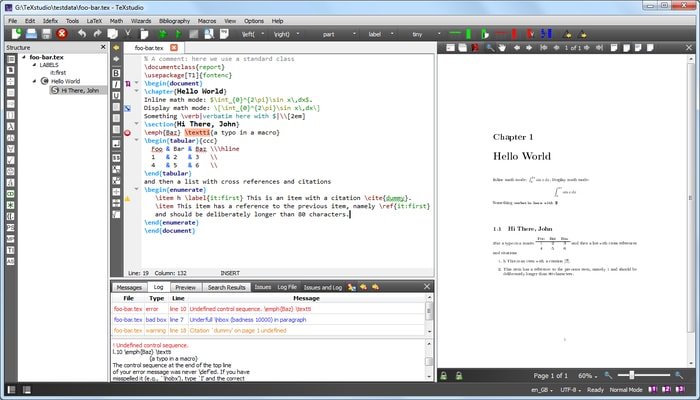Cut selection using the scissors icon
This screenshot has height=400, width=700.
point(128,33)
